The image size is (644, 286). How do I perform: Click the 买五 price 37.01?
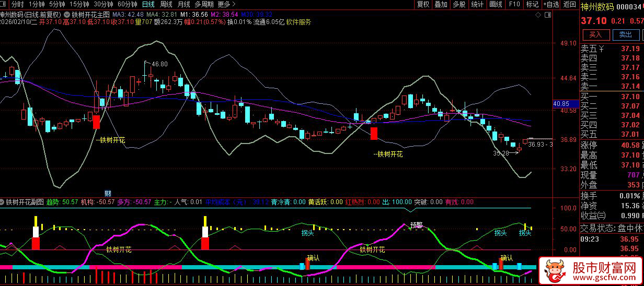(630, 134)
